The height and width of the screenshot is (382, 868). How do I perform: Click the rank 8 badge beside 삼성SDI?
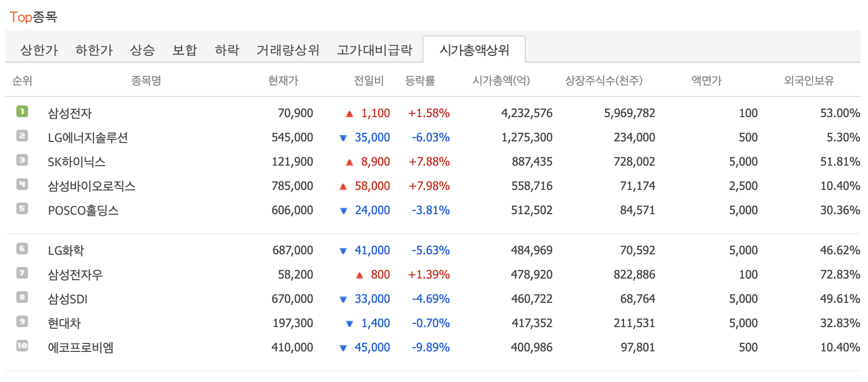(22, 297)
